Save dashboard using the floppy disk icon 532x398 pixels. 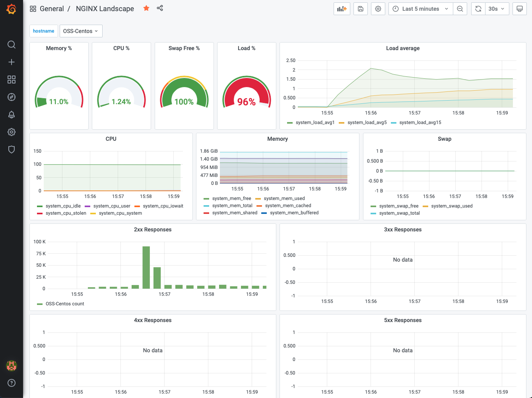(361, 9)
